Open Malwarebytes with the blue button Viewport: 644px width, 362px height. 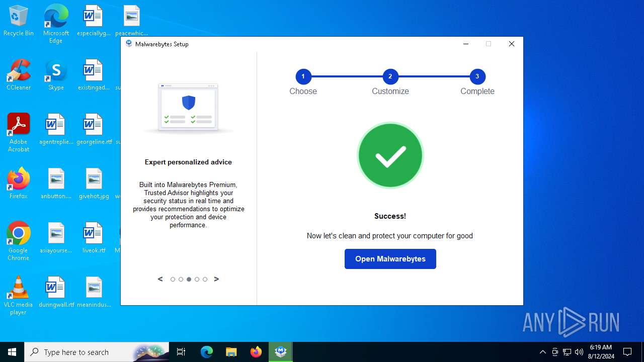[390, 259]
